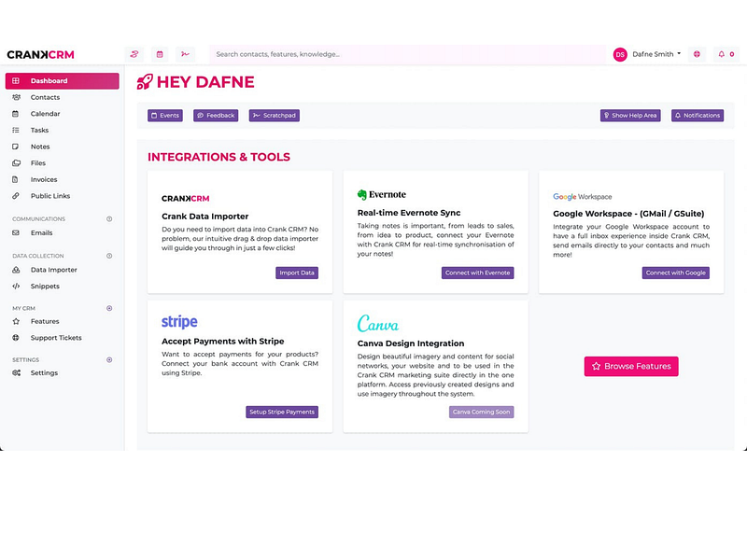Viewport: 747px width, 560px height.
Task: Click the Events button
Action: (165, 115)
